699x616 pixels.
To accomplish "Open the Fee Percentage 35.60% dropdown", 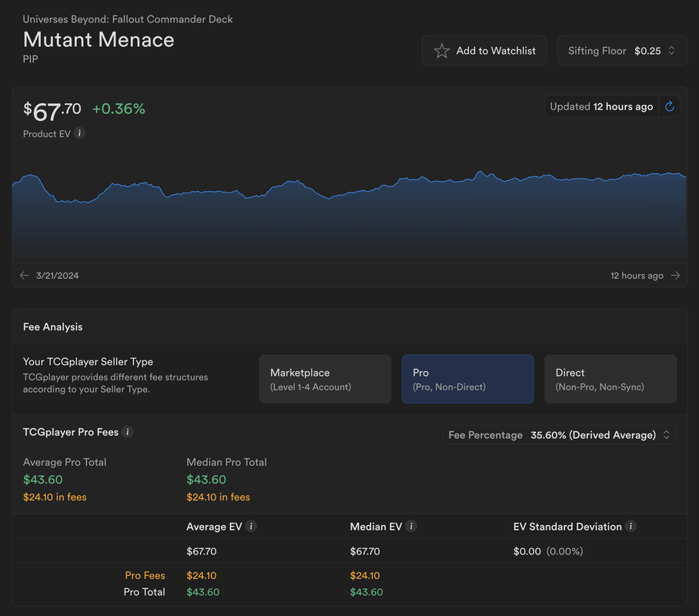I will 560,435.
